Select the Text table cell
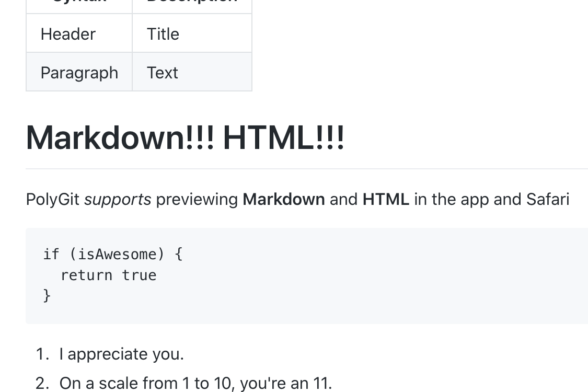Viewport: 588px width, 392px height. pos(192,72)
